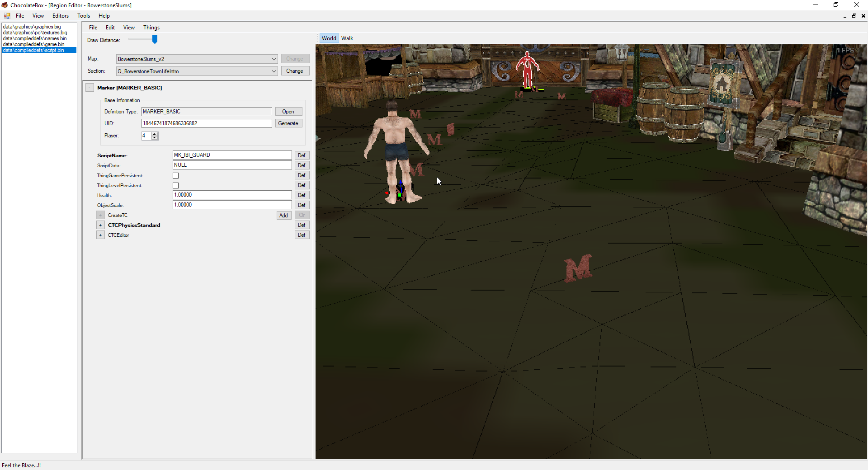Select the red highlighted character figure
The height and width of the screenshot is (470, 868).
(527, 70)
